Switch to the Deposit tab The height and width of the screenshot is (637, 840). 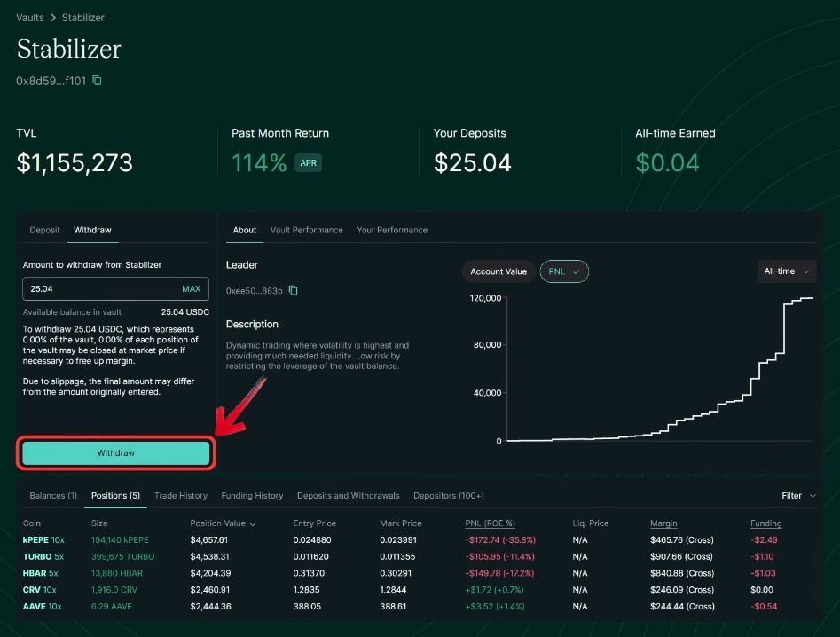pos(44,230)
